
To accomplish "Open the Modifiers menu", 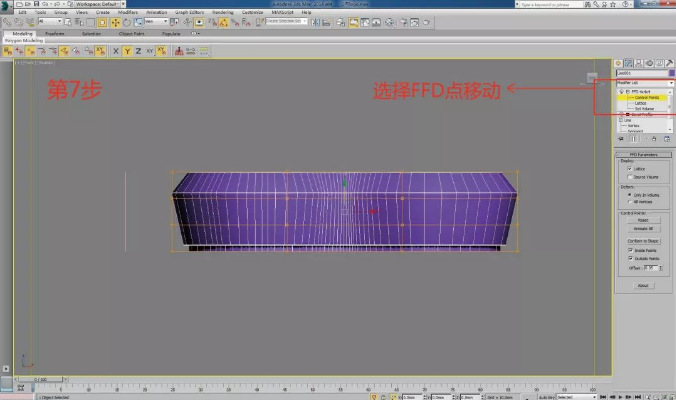I will point(128,12).
